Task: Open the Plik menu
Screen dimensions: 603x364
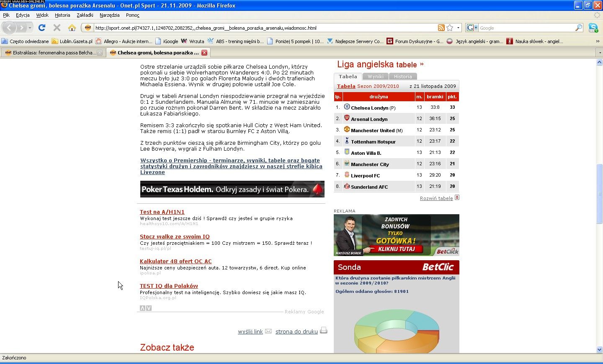Action: pyautogui.click(x=6, y=15)
